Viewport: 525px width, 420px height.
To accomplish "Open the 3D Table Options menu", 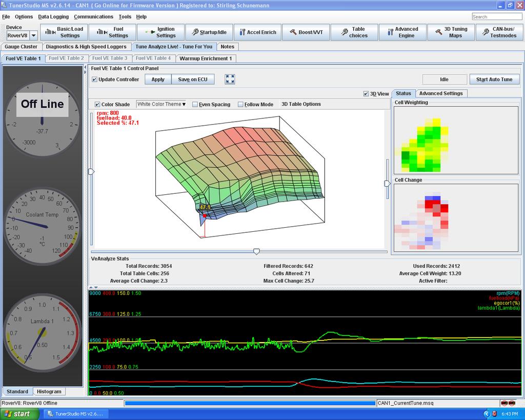I will pos(301,104).
